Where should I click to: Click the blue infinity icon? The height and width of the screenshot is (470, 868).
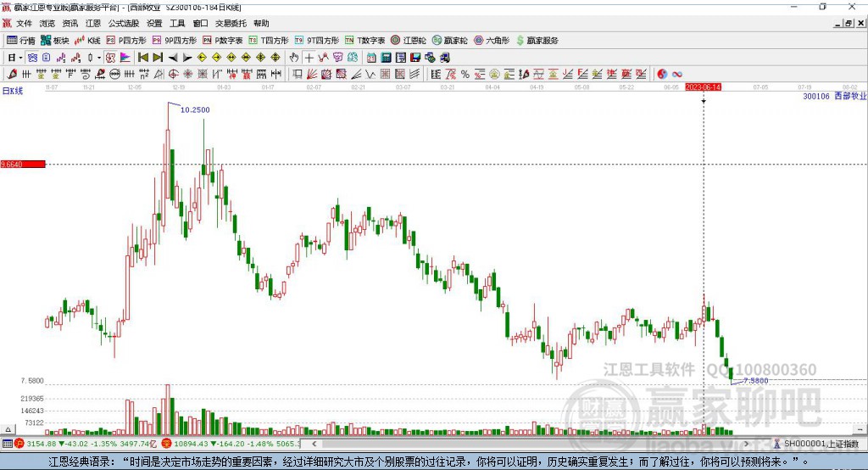[x=676, y=75]
